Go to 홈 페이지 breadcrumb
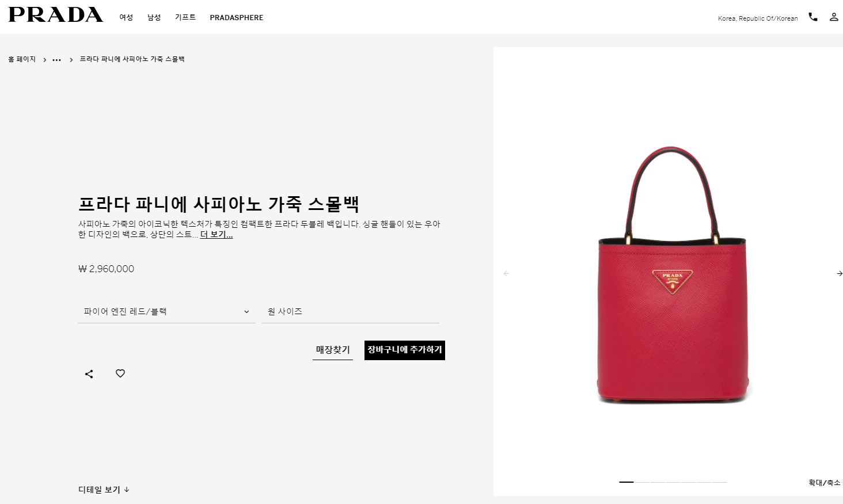This screenshot has width=843, height=504. pyautogui.click(x=22, y=59)
